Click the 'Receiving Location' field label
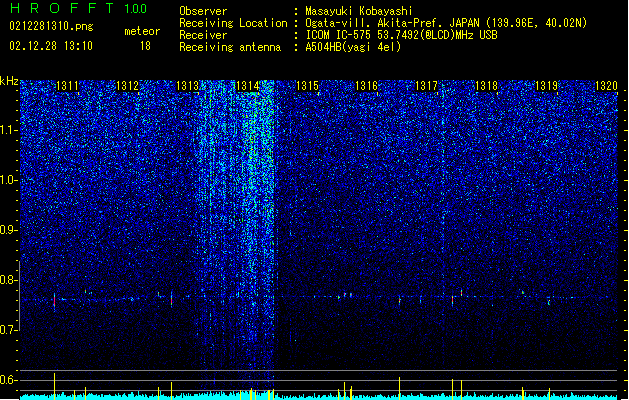The width and height of the screenshot is (629, 400). tap(233, 23)
